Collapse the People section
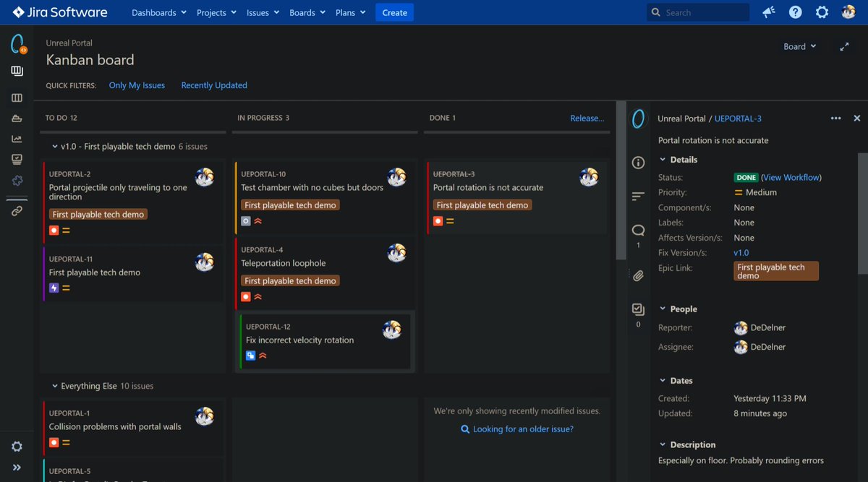Viewport: 868px width, 482px height. coord(663,309)
